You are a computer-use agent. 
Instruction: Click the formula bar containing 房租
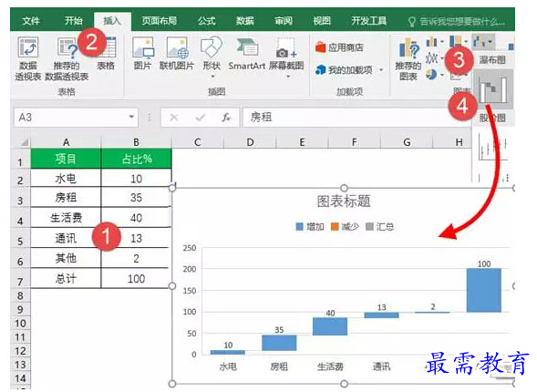click(x=356, y=118)
